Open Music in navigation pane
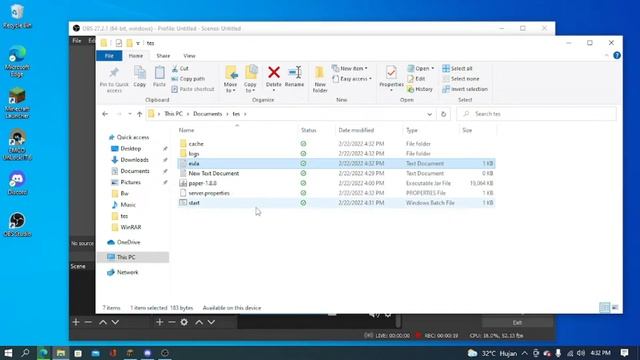The image size is (640, 360). pyautogui.click(x=128, y=205)
